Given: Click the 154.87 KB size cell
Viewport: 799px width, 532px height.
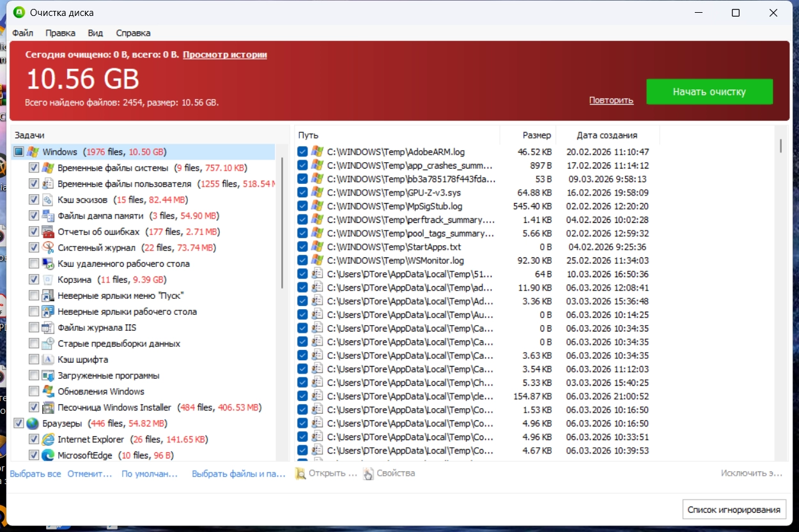Looking at the screenshot, I should click(x=532, y=396).
